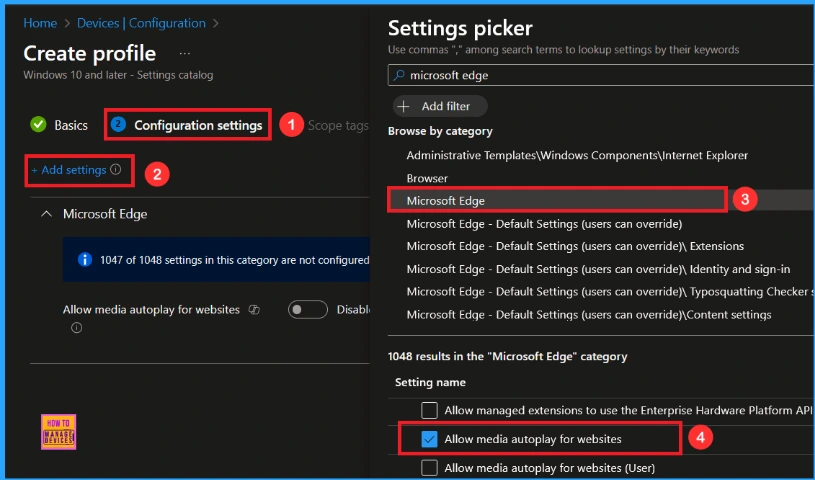
Task: Click the Setting name column header
Action: coord(430,382)
